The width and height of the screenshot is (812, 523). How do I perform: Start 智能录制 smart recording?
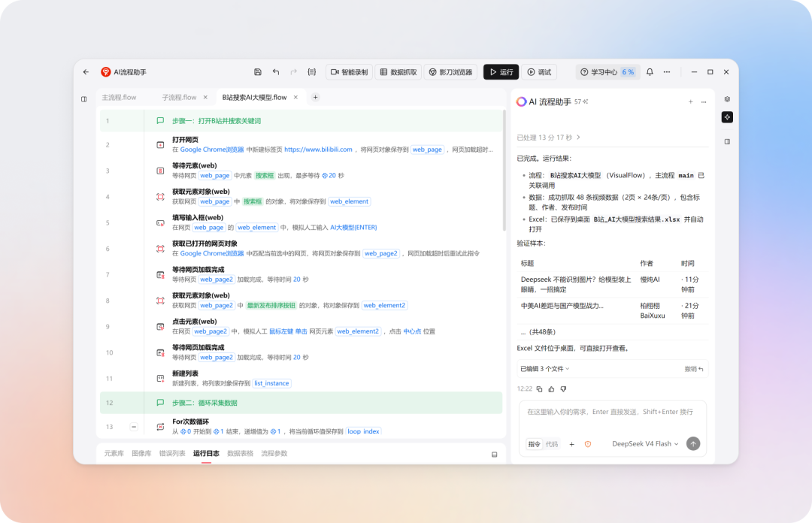pyautogui.click(x=349, y=72)
